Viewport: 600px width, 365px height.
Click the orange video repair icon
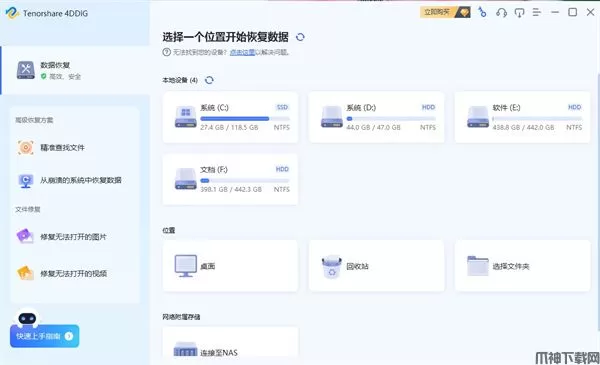pos(25,273)
